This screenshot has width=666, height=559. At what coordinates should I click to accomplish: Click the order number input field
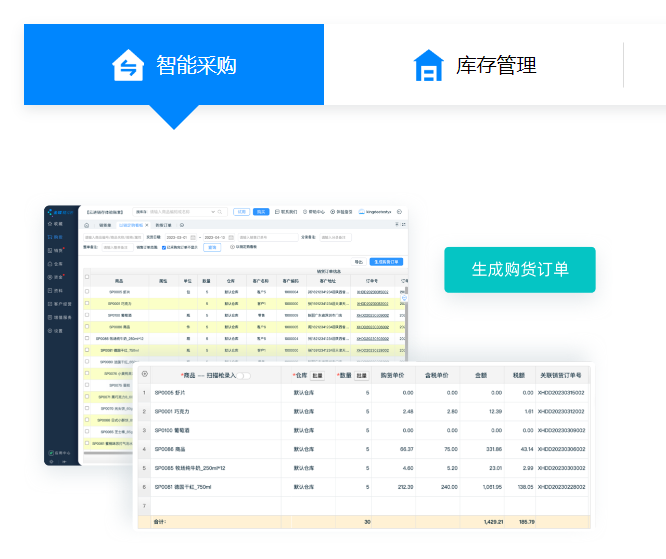point(268,237)
